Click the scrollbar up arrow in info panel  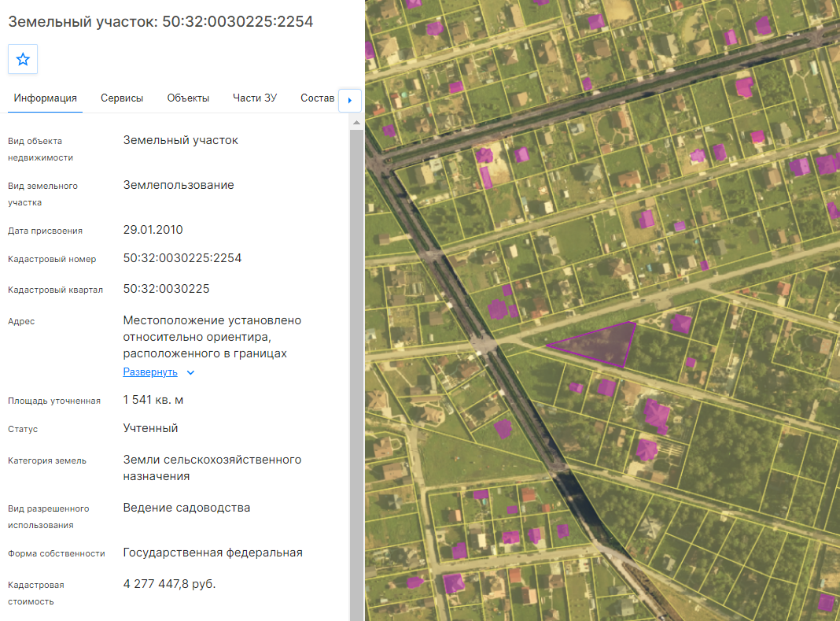pyautogui.click(x=356, y=123)
